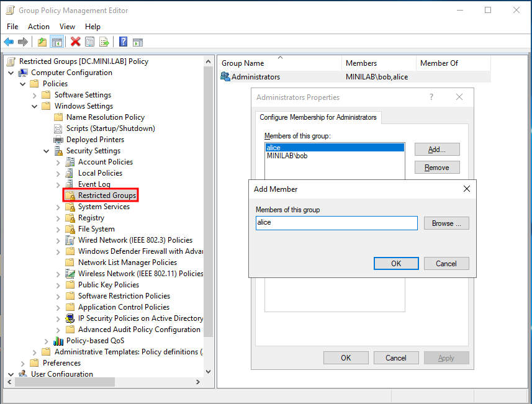Click the Registry folder icon
This screenshot has height=404, width=532.
click(70, 218)
